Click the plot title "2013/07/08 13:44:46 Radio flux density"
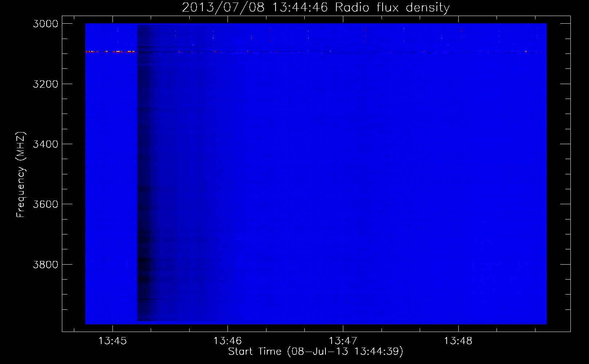 pos(316,8)
